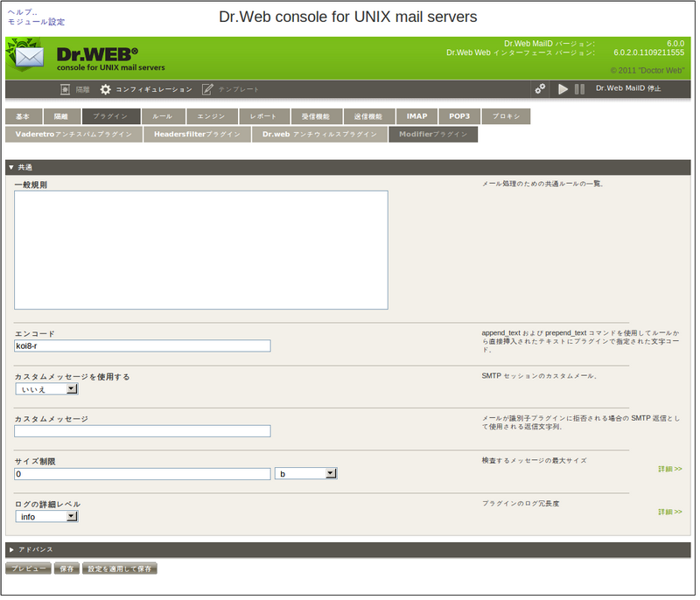Switch to the 基本 tab
The width and height of the screenshot is (700, 600).
coord(24,117)
